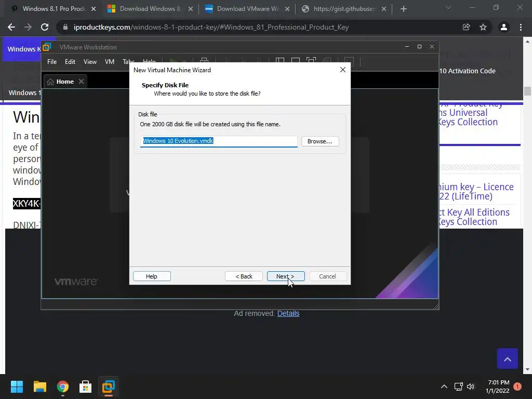Open VMware View menu

coord(90,62)
